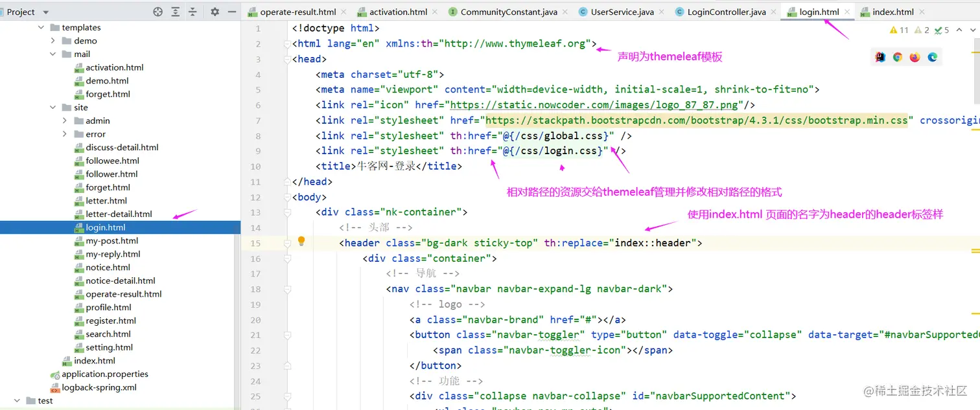Fold the head block on line 3
The width and height of the screenshot is (980, 410).
[287, 59]
